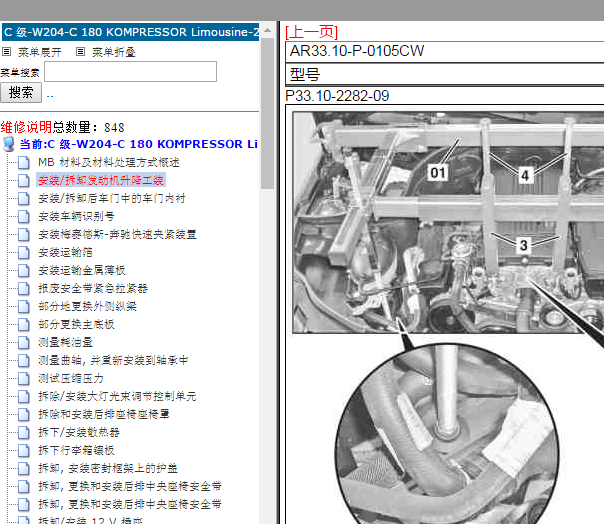
Task: Open 安装车辆识别号 entry
Action: [x=76, y=217]
